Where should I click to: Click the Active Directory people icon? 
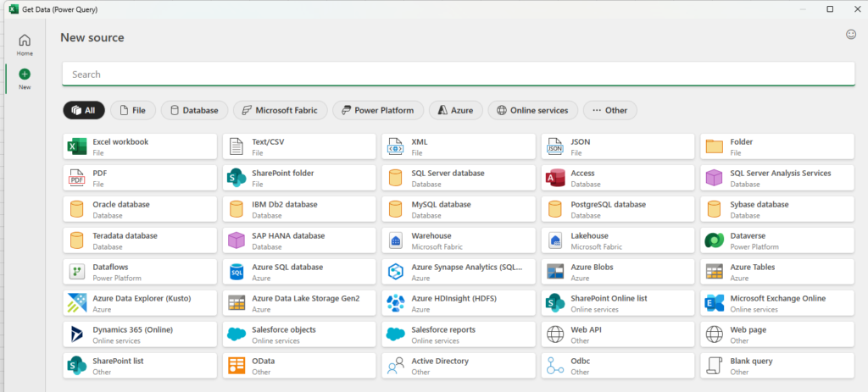[395, 366]
